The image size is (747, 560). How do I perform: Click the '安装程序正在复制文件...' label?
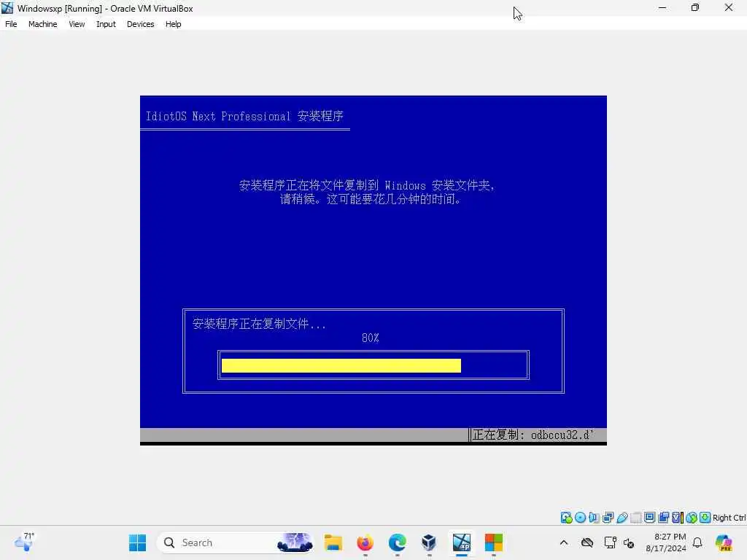click(x=259, y=324)
